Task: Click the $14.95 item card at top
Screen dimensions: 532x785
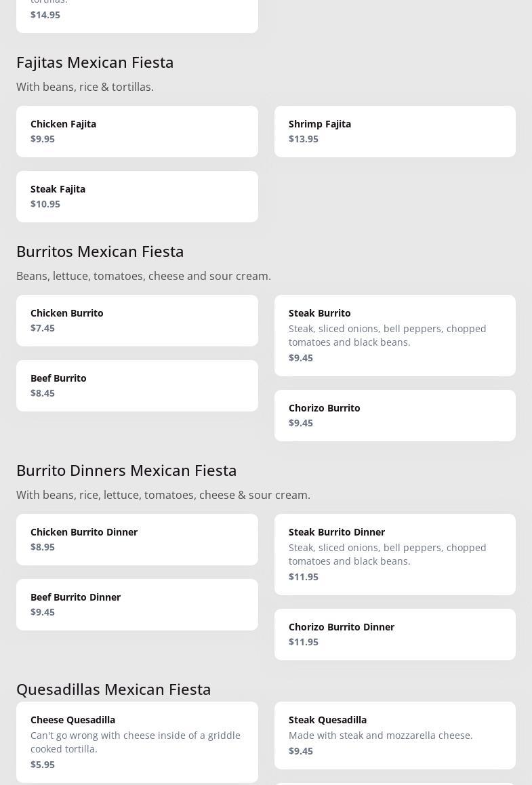Action: 137,15
